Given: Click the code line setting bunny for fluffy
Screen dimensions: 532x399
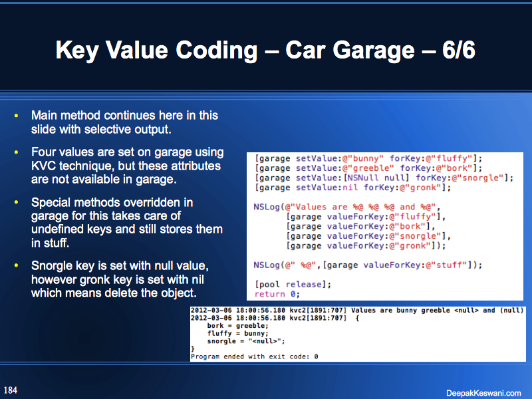Looking at the screenshot, I should click(368, 158).
